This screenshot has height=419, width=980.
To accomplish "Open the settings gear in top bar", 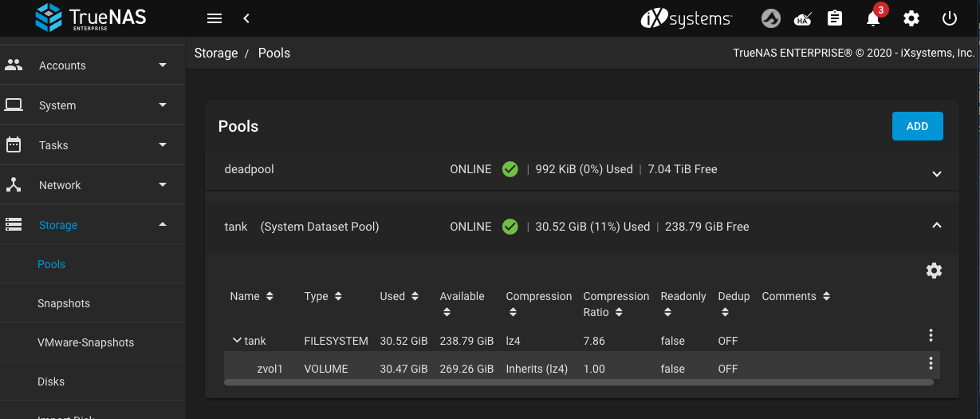I will [911, 18].
